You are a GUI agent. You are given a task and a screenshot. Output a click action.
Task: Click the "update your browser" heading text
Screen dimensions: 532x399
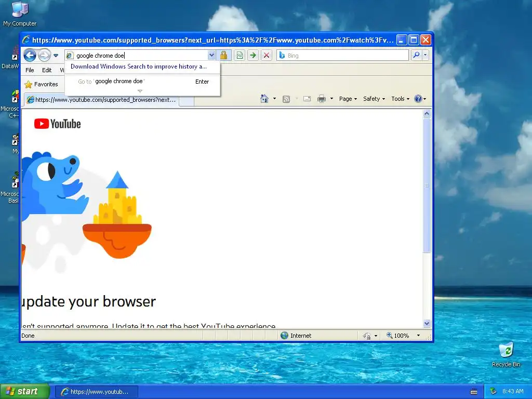[x=89, y=302]
